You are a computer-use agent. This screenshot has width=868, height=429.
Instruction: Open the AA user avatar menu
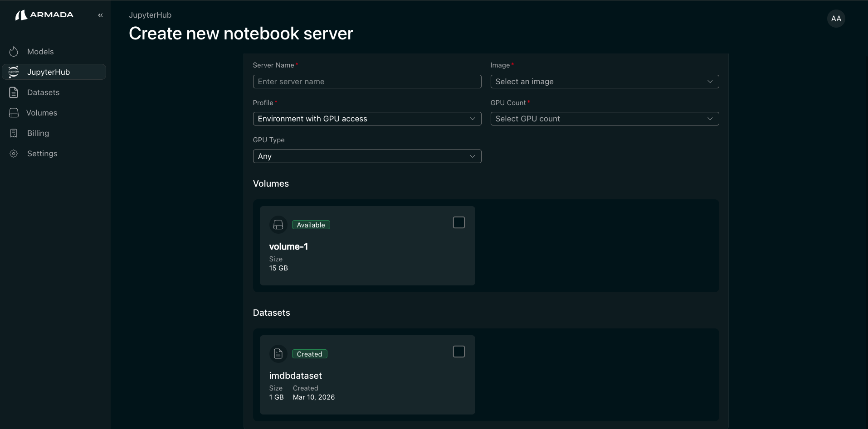pyautogui.click(x=836, y=19)
